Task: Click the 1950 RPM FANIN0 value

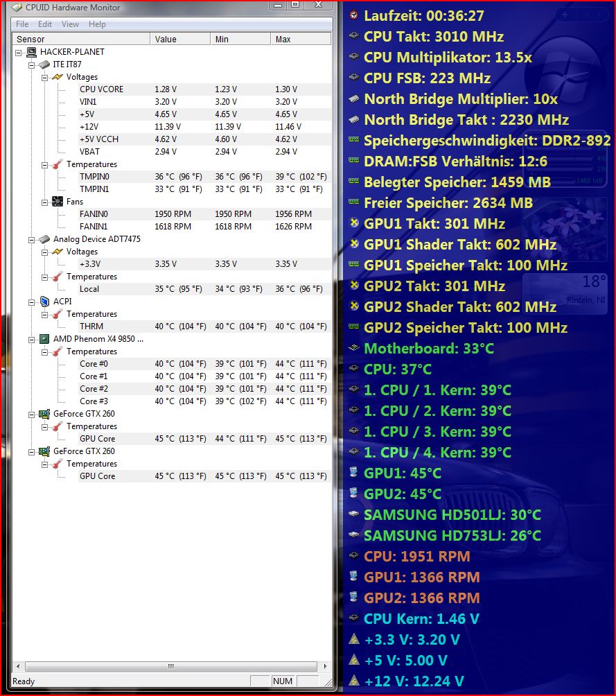Action: (173, 214)
